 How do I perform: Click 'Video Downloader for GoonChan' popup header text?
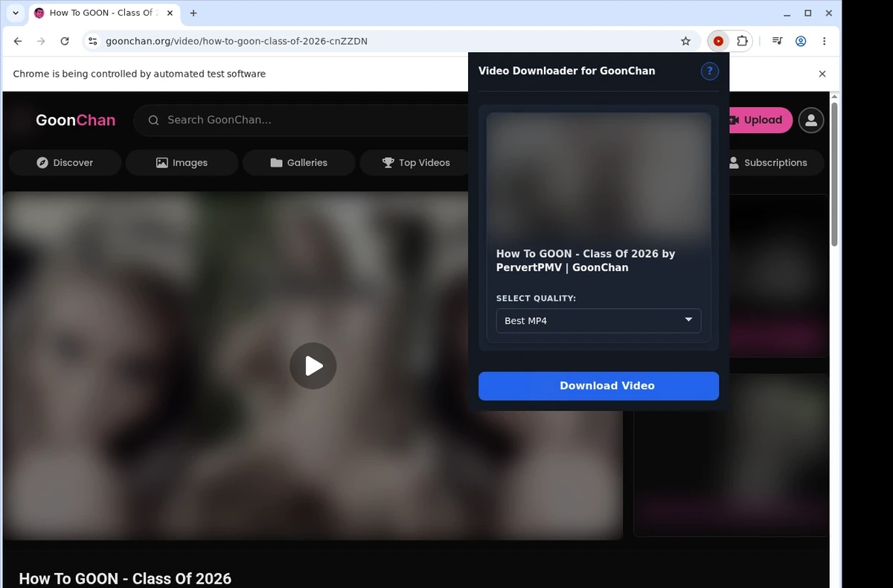pyautogui.click(x=566, y=71)
